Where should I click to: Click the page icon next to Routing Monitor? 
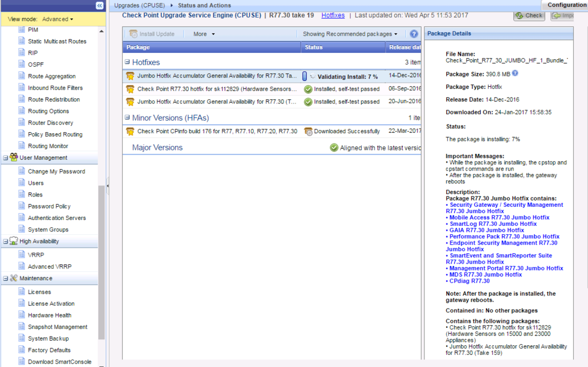[22, 146]
